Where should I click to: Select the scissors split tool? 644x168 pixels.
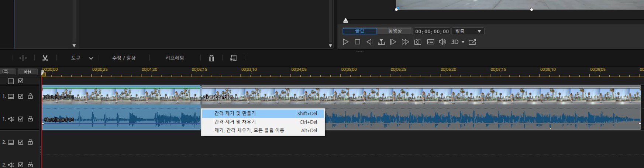[x=45, y=58]
